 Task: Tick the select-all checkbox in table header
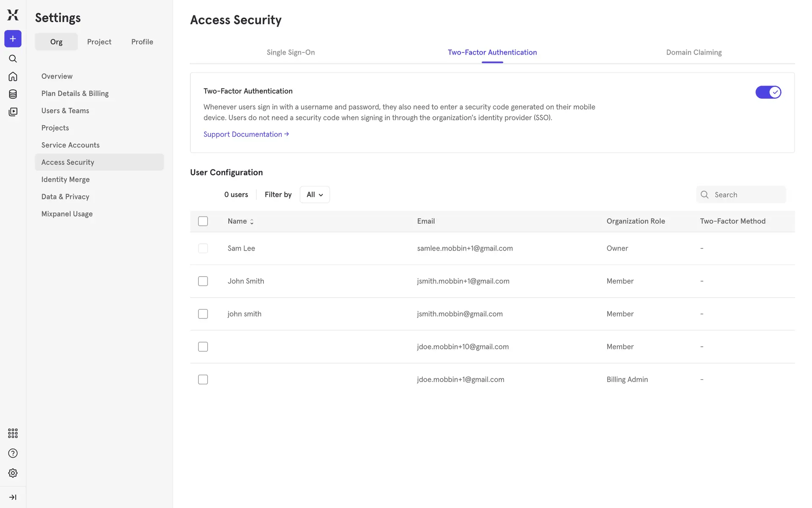point(203,221)
